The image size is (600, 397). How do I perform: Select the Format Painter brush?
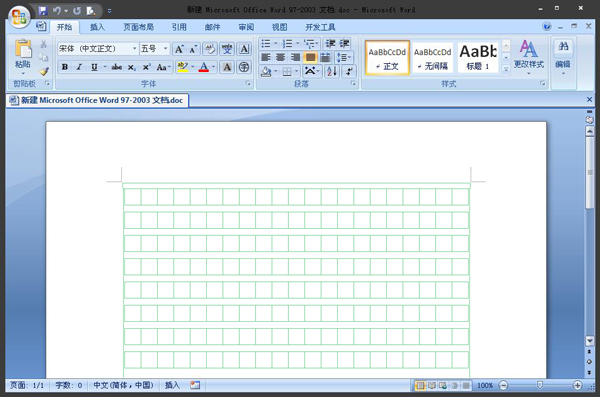click(44, 72)
